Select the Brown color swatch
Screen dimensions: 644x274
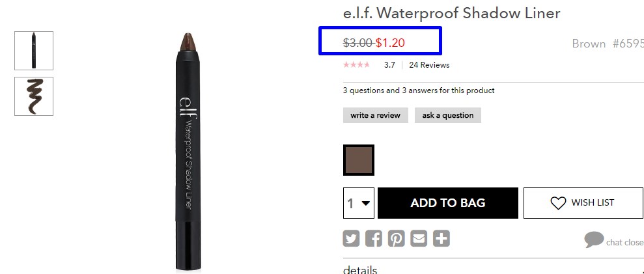[359, 160]
